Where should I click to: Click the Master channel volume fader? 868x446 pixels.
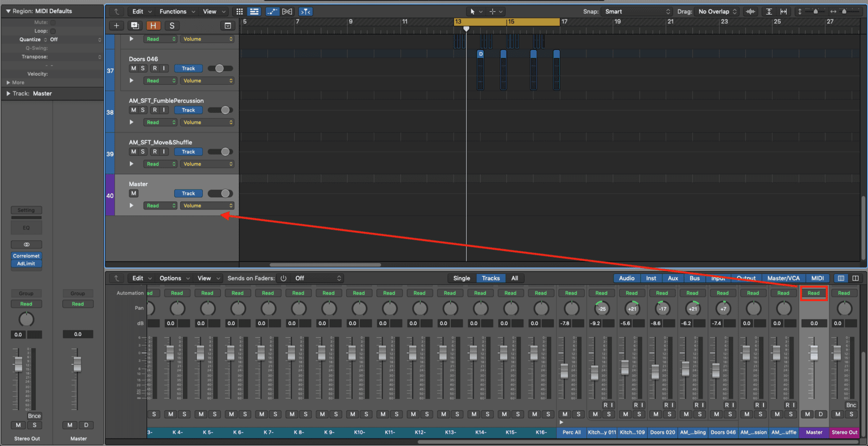[x=814, y=353]
